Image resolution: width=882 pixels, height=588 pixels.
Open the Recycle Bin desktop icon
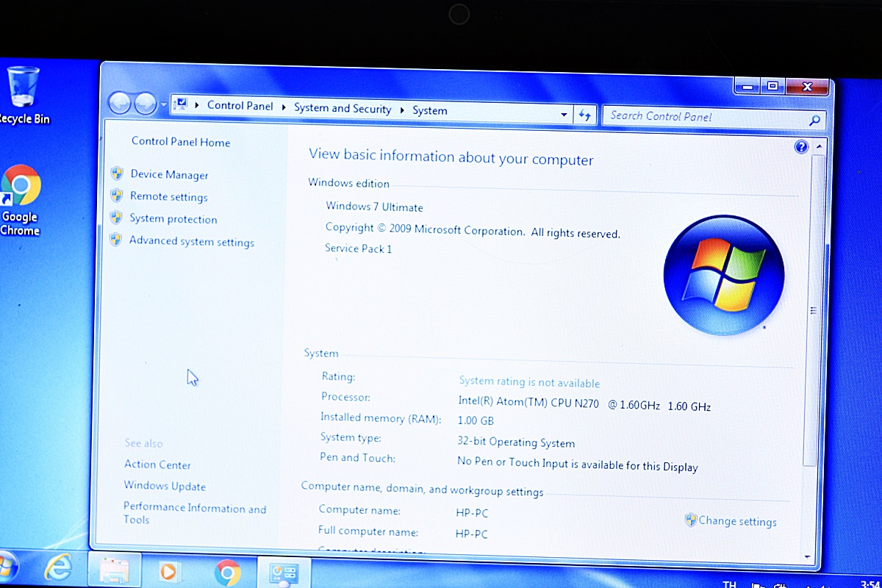23,96
